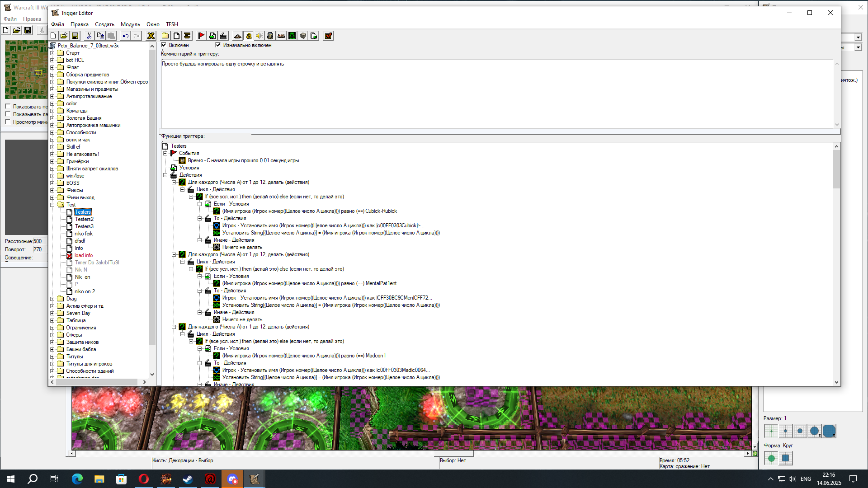The width and height of the screenshot is (868, 488).
Task: Pick the largest brush size button
Action: click(x=829, y=431)
